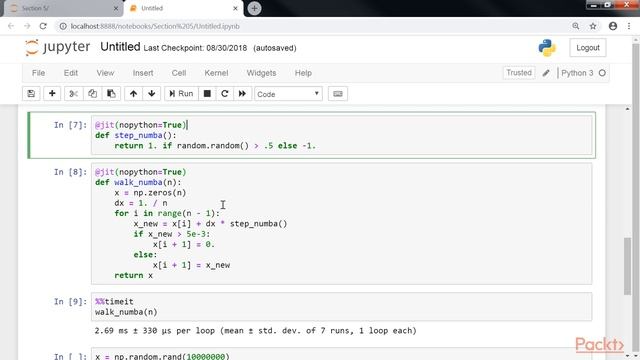The image size is (640, 360).
Task: Open the Insert menu
Action: point(143,73)
